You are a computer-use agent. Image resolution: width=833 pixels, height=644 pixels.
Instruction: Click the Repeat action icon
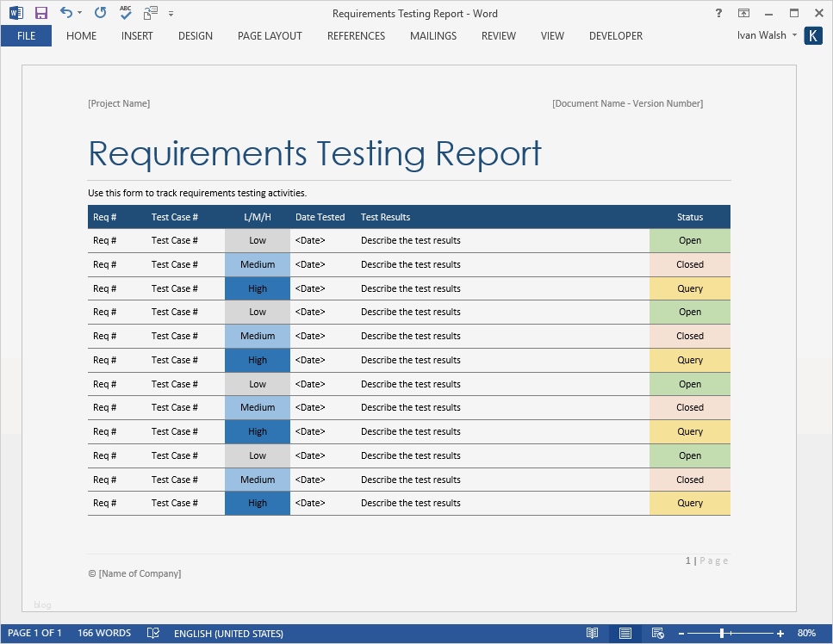pyautogui.click(x=100, y=13)
